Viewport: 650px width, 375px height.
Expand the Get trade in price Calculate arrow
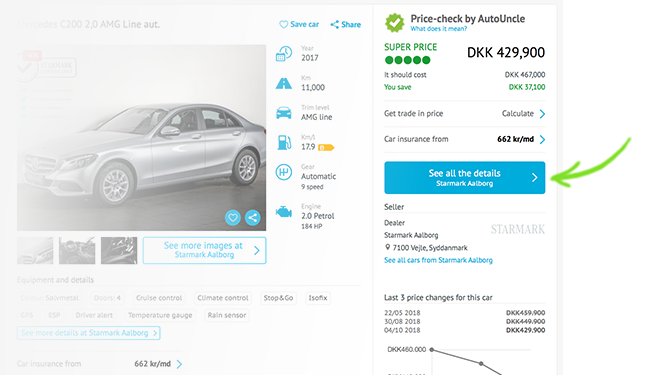click(x=542, y=114)
